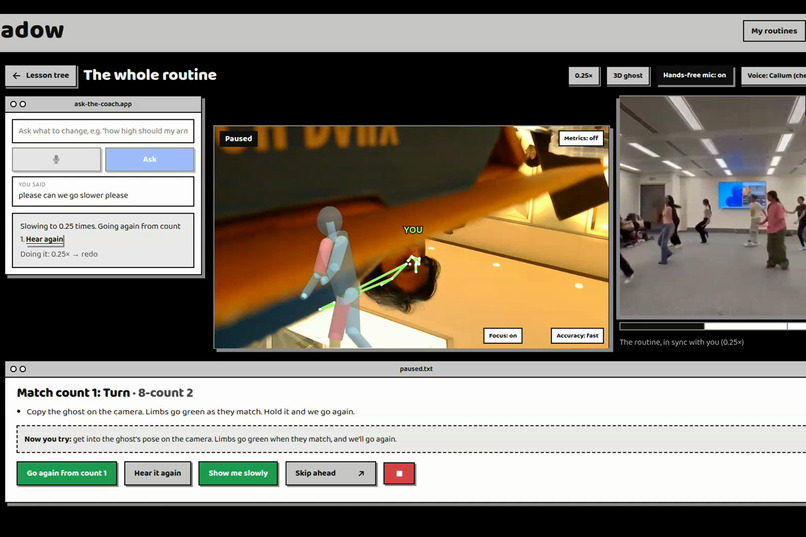This screenshot has height=537, width=806.
Task: Click the first window dot in paused.txt
Action: (13, 369)
